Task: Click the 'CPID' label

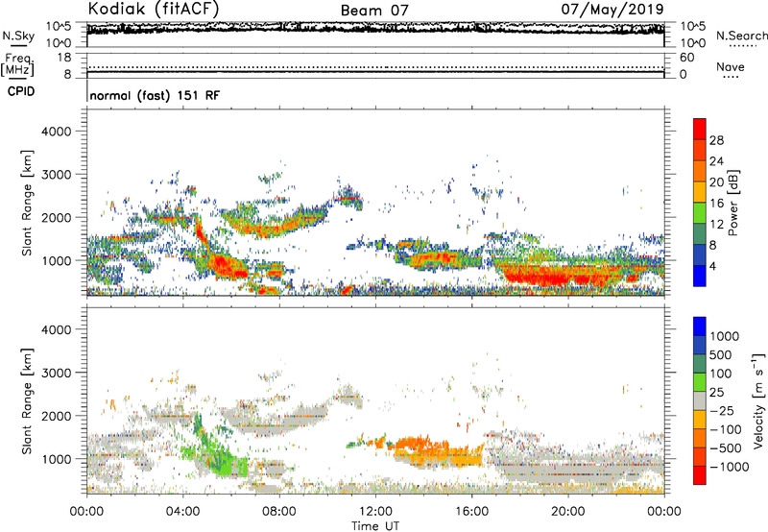Action: pyautogui.click(x=21, y=91)
